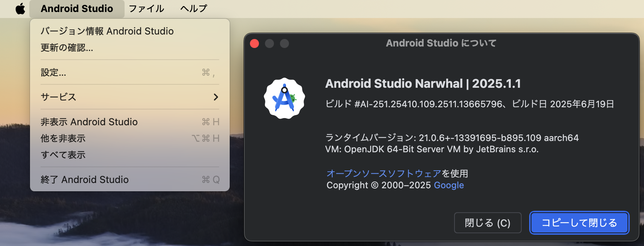This screenshot has height=246, width=644.
Task: Open the ファイル menu
Action: pos(146,9)
